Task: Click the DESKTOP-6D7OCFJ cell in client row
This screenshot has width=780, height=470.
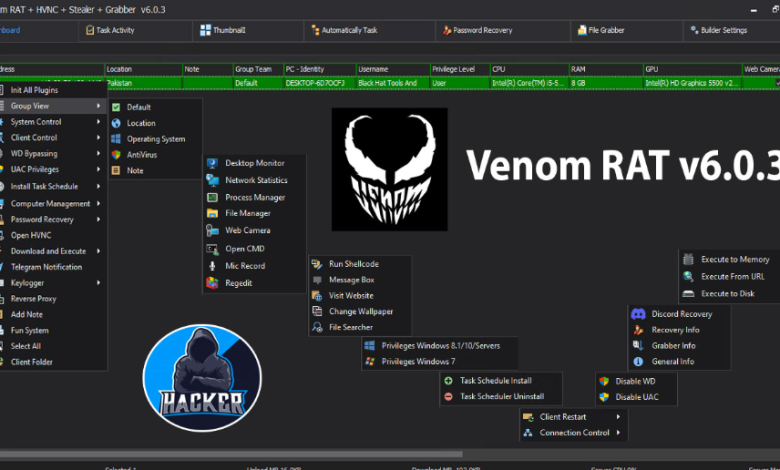Action: (320, 83)
